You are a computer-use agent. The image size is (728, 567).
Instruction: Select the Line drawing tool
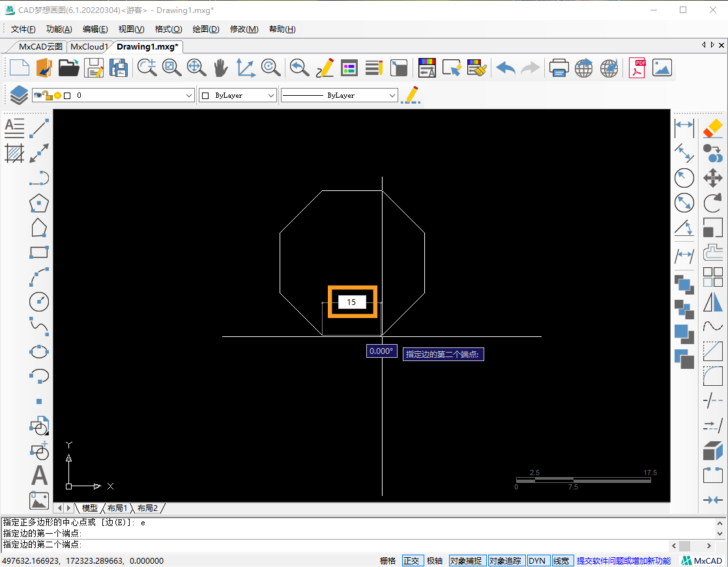40,128
